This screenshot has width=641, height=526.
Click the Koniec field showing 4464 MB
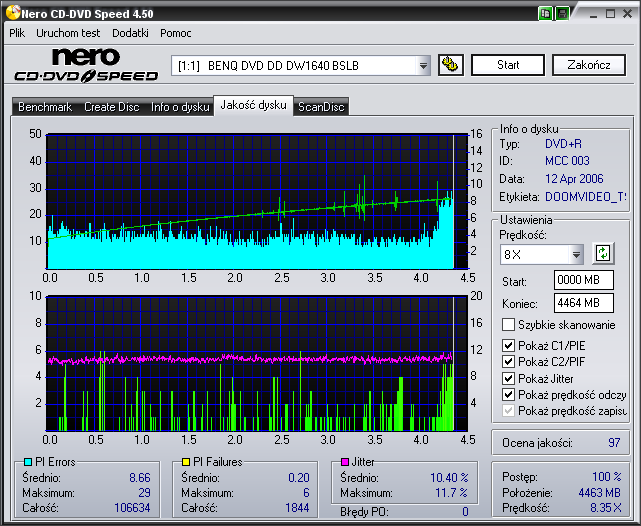(x=584, y=303)
